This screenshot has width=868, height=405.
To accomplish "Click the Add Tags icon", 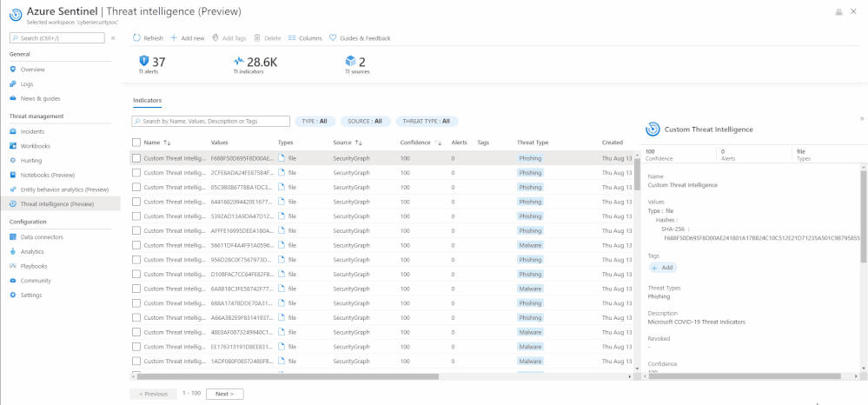I will coord(215,38).
